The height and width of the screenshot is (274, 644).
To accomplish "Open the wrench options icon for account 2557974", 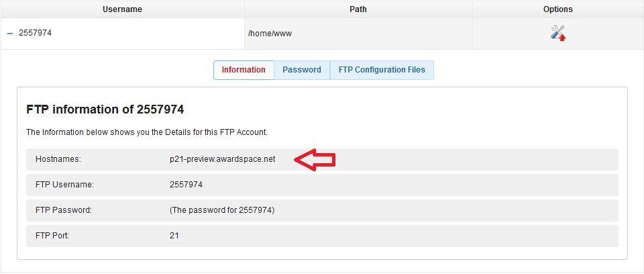I will (557, 33).
